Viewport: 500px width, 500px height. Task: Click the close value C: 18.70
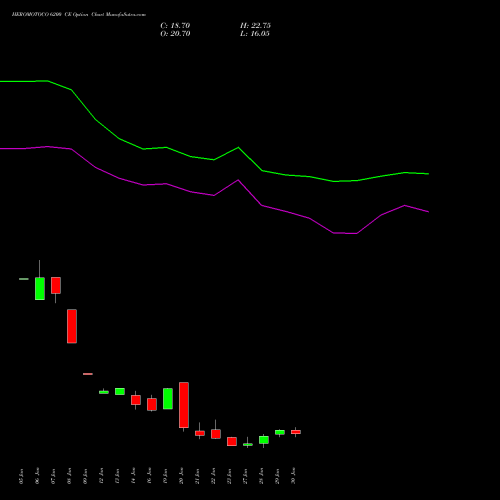tap(175, 26)
